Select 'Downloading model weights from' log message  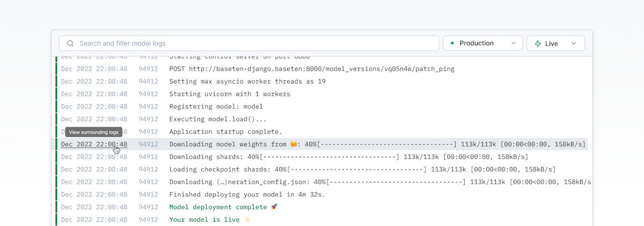377,144
